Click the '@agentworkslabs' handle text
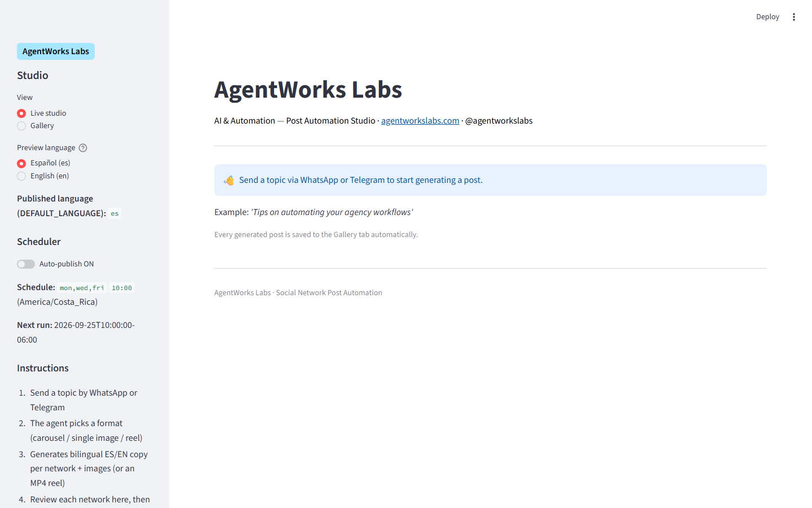This screenshot has width=812, height=508. point(499,121)
